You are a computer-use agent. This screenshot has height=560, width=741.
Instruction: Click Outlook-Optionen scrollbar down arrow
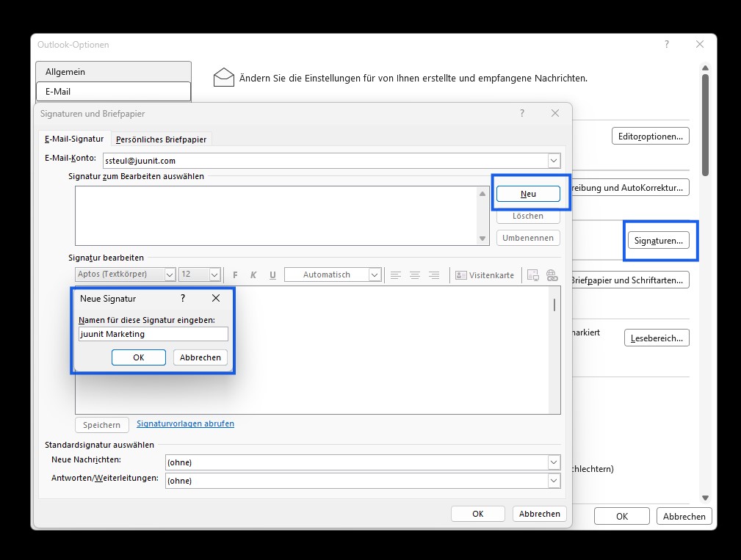click(x=705, y=498)
